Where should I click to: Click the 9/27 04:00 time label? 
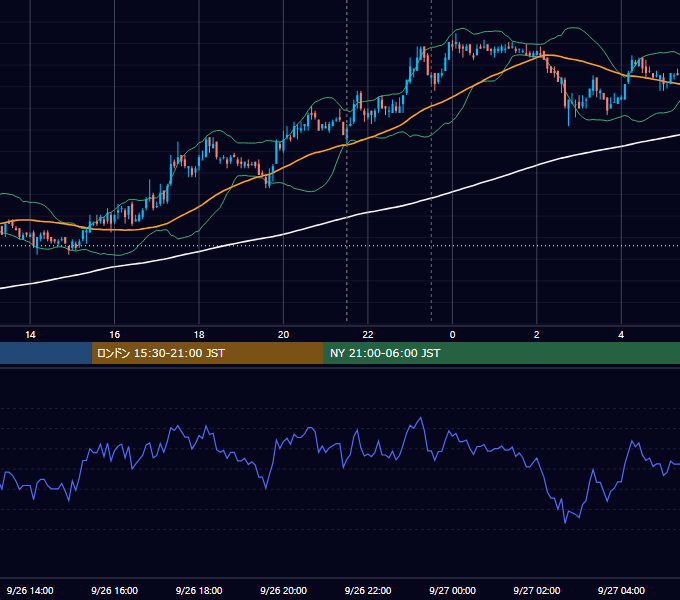621,590
